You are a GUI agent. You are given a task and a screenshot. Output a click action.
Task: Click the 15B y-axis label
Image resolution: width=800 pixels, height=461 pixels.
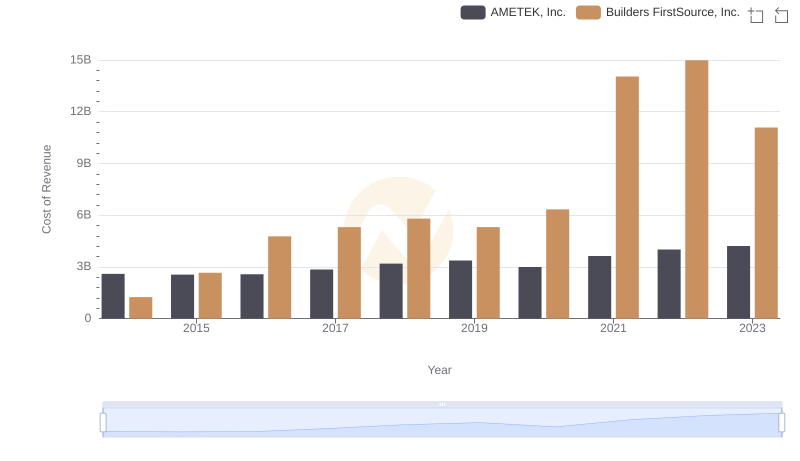pos(81,60)
